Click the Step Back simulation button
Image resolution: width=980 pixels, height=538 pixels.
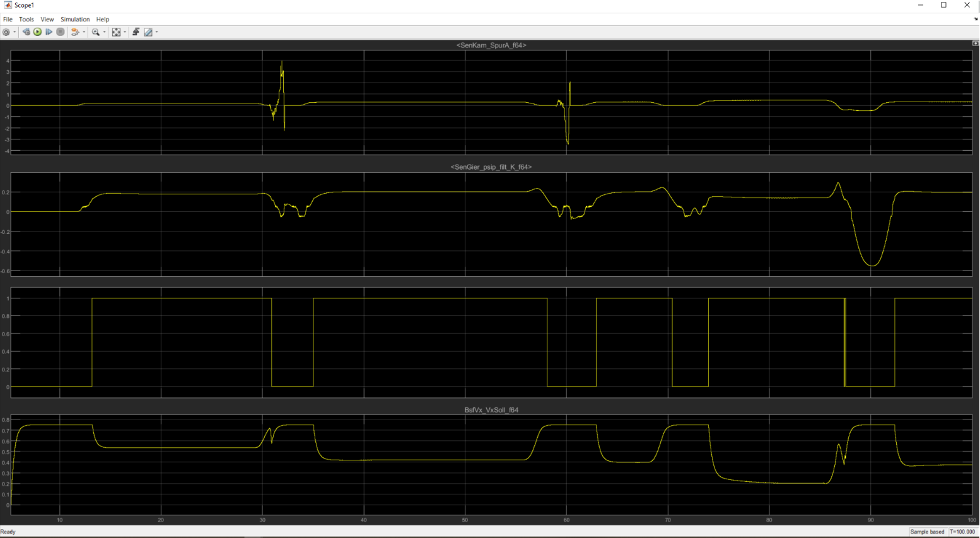[26, 32]
